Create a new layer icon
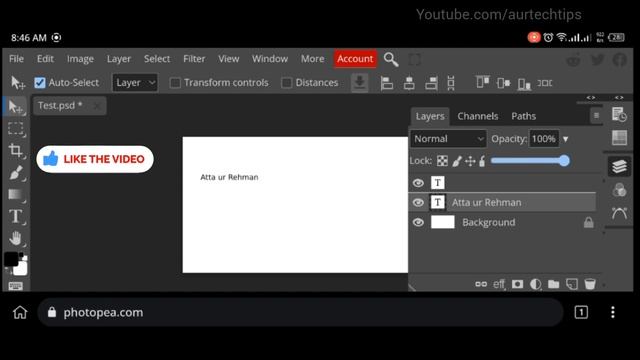Screen dimensions: 640x360 tap(572, 284)
